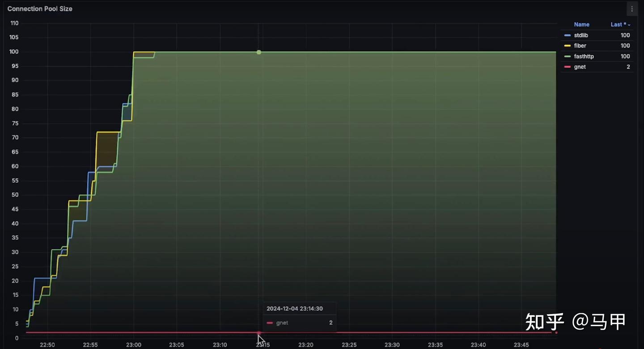Toggle visibility of the fiber series
This screenshot has height=349, width=644.
(x=580, y=46)
